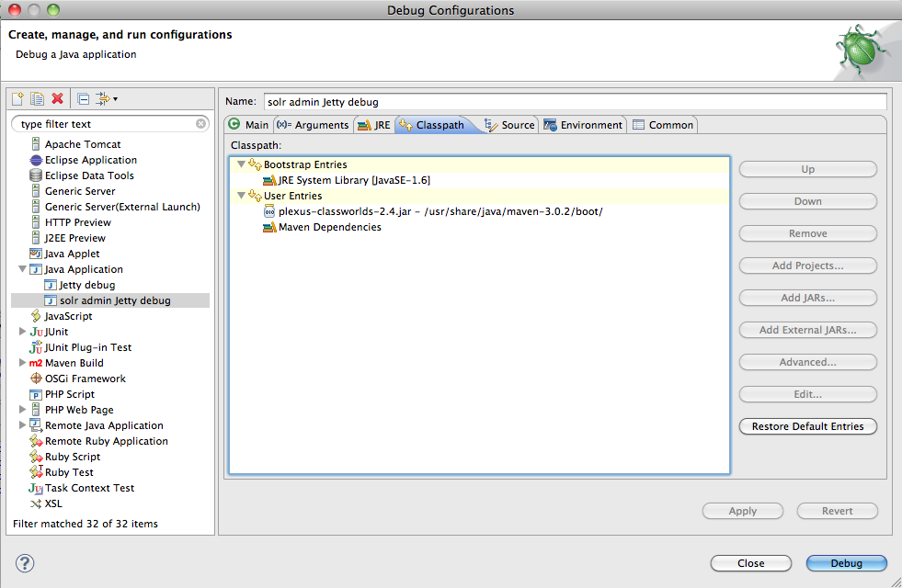Screen dimensions: 902x588
Task: Click the Duplicate configuration icon
Action: pos(38,99)
